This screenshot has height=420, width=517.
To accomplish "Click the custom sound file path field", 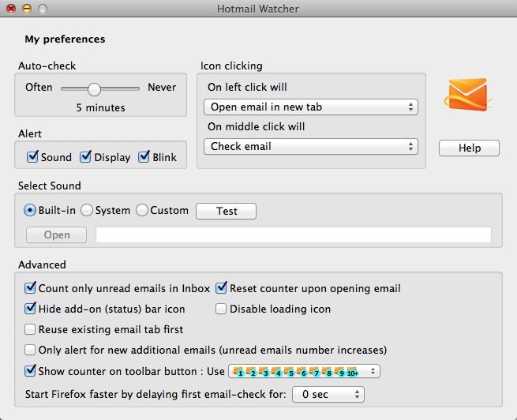I will click(x=294, y=234).
